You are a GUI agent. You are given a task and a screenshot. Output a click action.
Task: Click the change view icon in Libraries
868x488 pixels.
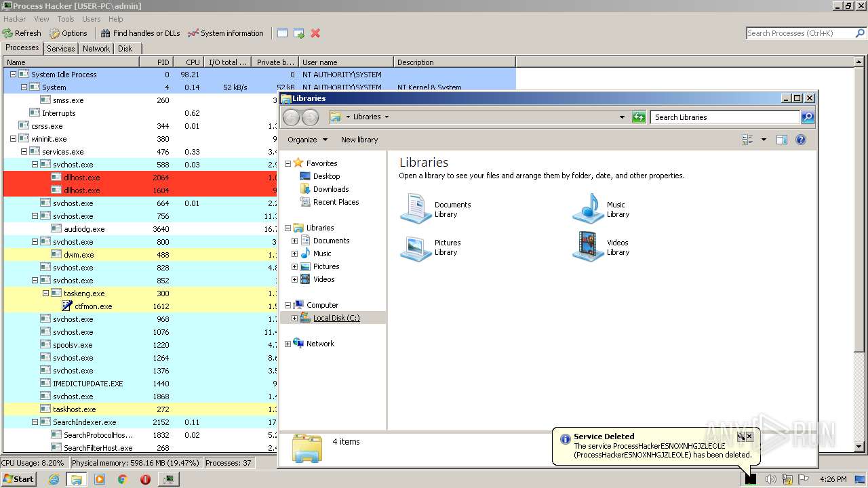click(x=747, y=140)
